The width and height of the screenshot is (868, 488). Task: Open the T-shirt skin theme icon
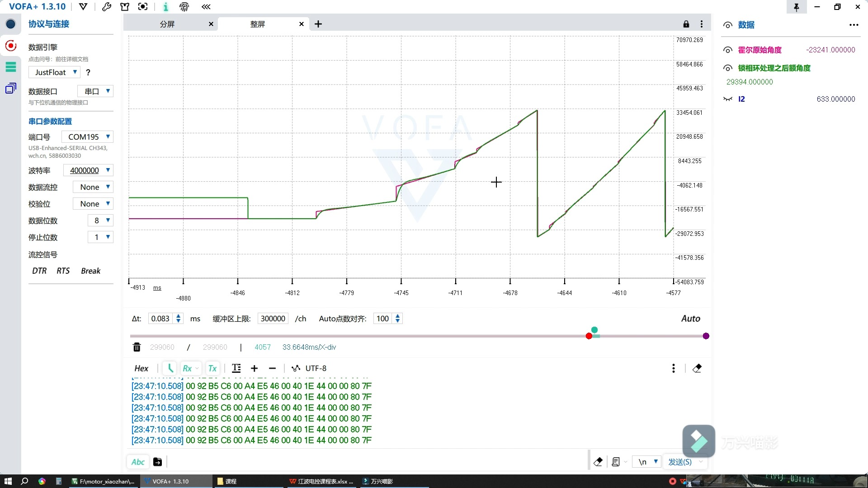(x=125, y=7)
